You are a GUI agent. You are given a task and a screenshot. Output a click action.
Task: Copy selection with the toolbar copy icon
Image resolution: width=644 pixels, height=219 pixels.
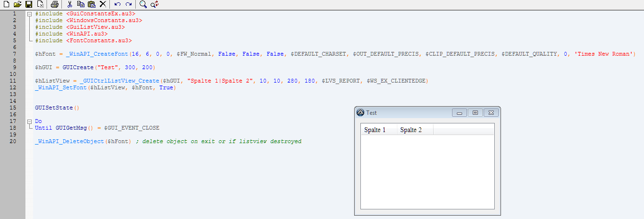[x=81, y=4]
